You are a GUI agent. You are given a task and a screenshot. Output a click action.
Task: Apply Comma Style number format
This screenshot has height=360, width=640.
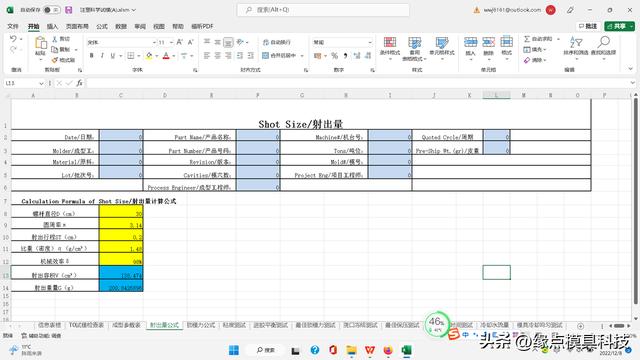[x=345, y=56]
